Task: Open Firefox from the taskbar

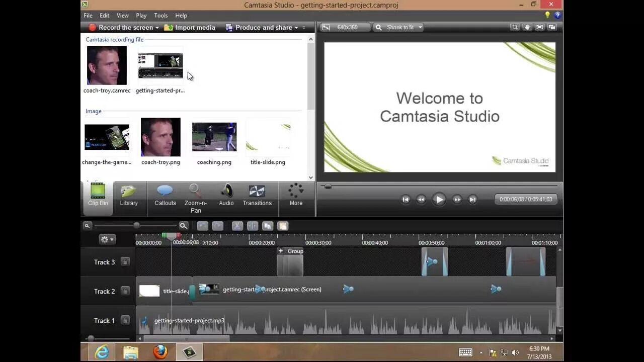Action: coord(160,352)
